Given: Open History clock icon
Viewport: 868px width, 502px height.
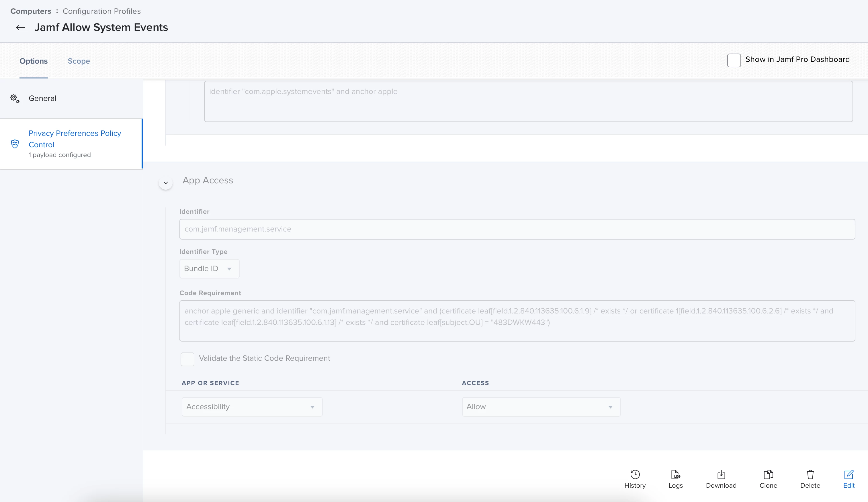Looking at the screenshot, I should point(635,474).
